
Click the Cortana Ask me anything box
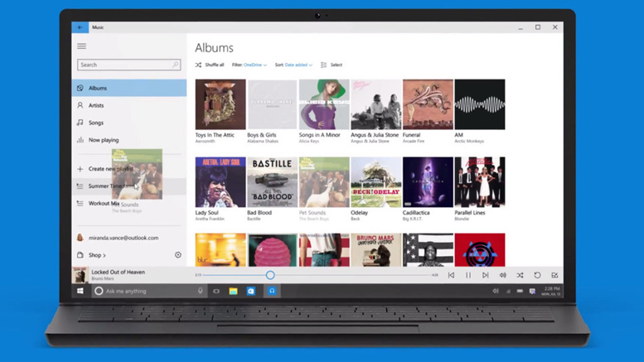pos(148,291)
